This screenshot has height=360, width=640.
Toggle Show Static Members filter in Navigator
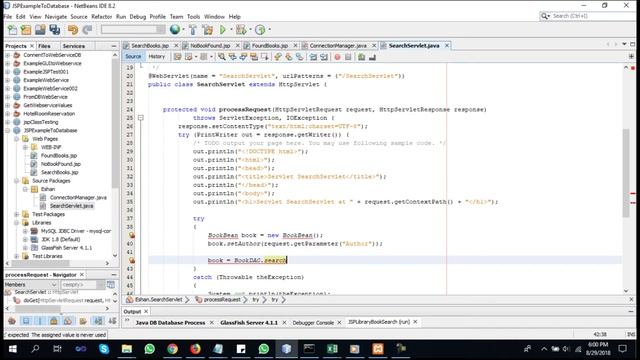40,321
